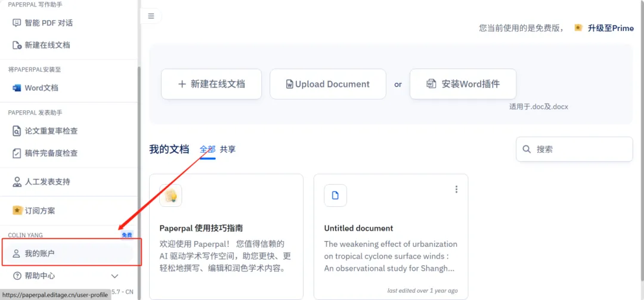Image resolution: width=644 pixels, height=300 pixels.
Task: Click the 免费 badge next to COLIN YANG
Action: pyautogui.click(x=127, y=235)
